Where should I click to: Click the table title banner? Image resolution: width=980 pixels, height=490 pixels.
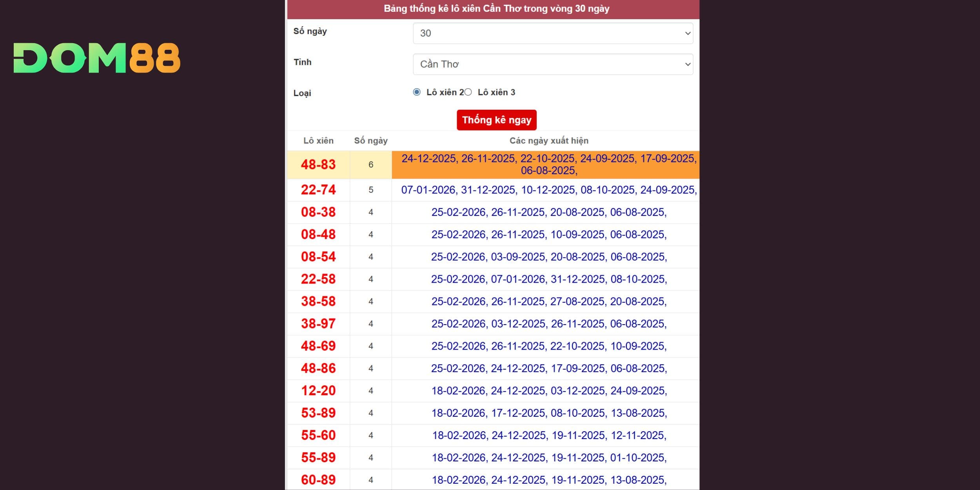point(496,9)
